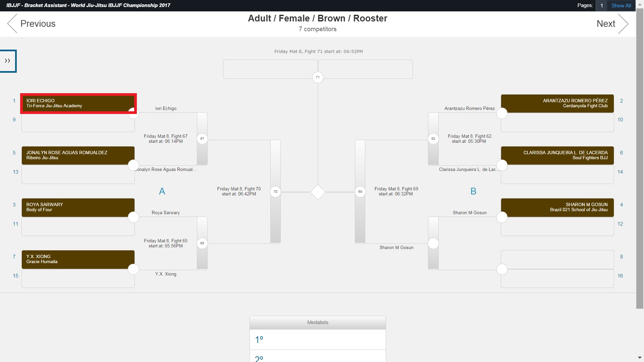Select Jonalyn Rose Aguas Romualdez competitor card
Image resolution: width=644 pixels, height=362 pixels.
click(x=78, y=155)
